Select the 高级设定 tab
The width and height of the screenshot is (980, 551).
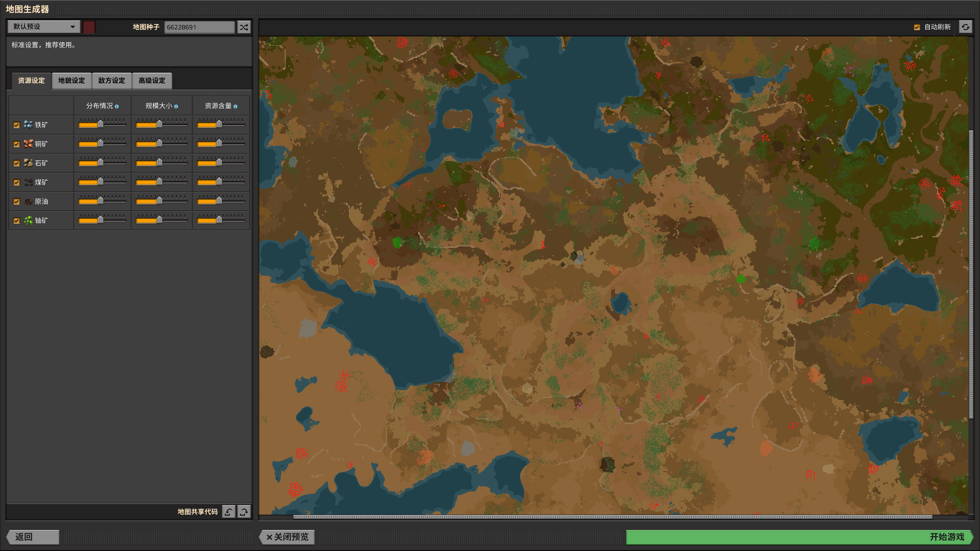click(152, 81)
